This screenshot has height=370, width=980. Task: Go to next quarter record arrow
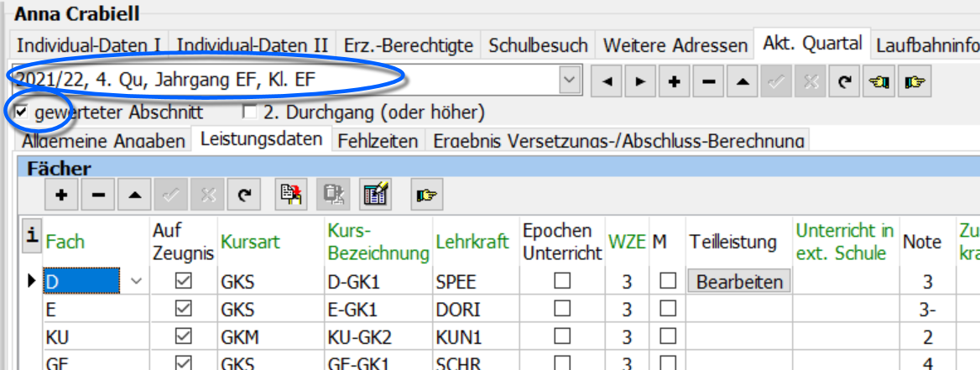(639, 82)
